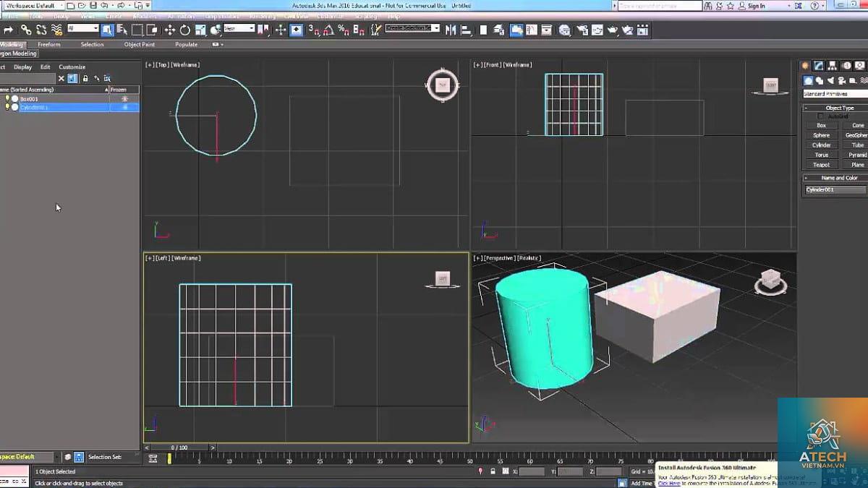Click the object name field Cylinder001
The height and width of the screenshot is (488, 868).
[837, 189]
